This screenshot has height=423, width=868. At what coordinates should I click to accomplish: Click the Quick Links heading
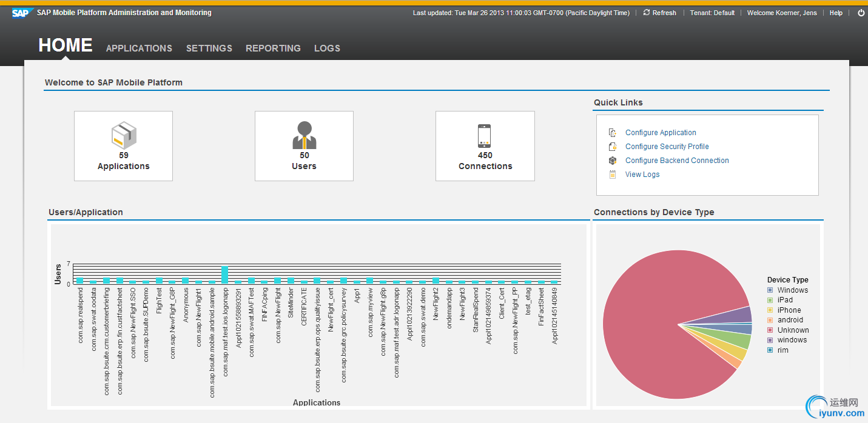coord(618,102)
